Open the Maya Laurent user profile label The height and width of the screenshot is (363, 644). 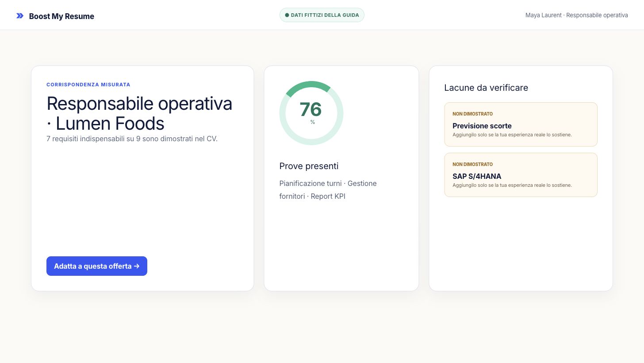pyautogui.click(x=576, y=15)
